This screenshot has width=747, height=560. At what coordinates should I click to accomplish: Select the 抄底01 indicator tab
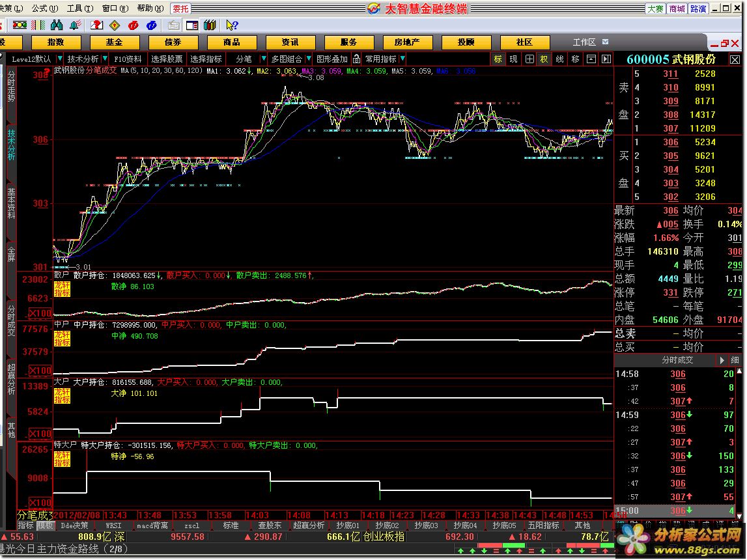(348, 525)
